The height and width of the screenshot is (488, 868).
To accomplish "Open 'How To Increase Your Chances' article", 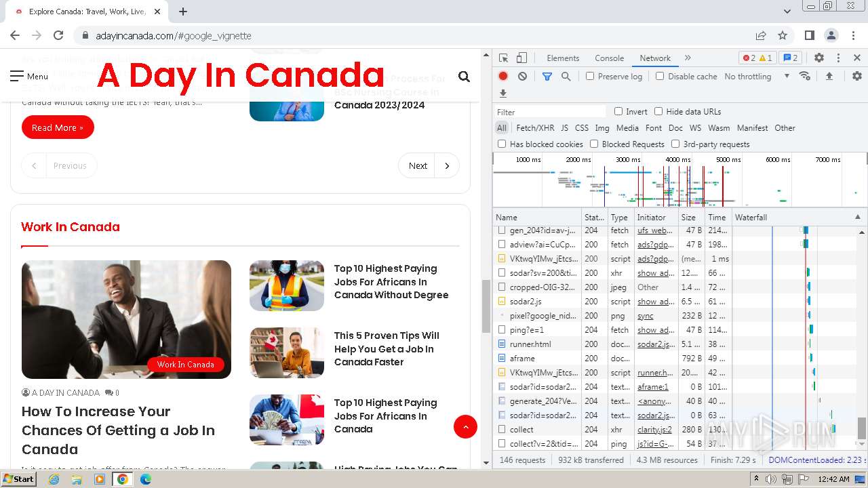I will click(x=118, y=430).
